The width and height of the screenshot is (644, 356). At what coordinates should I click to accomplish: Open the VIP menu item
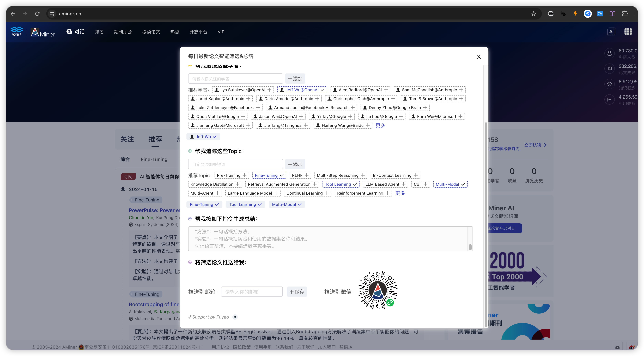coord(221,32)
